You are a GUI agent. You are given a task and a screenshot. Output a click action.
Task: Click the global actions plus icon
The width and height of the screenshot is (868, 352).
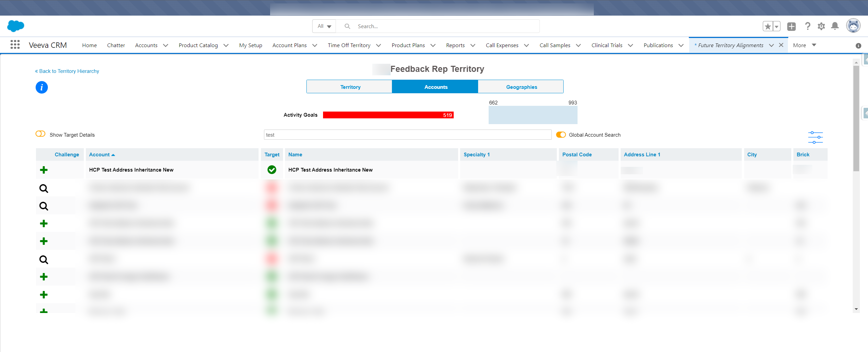pos(791,26)
